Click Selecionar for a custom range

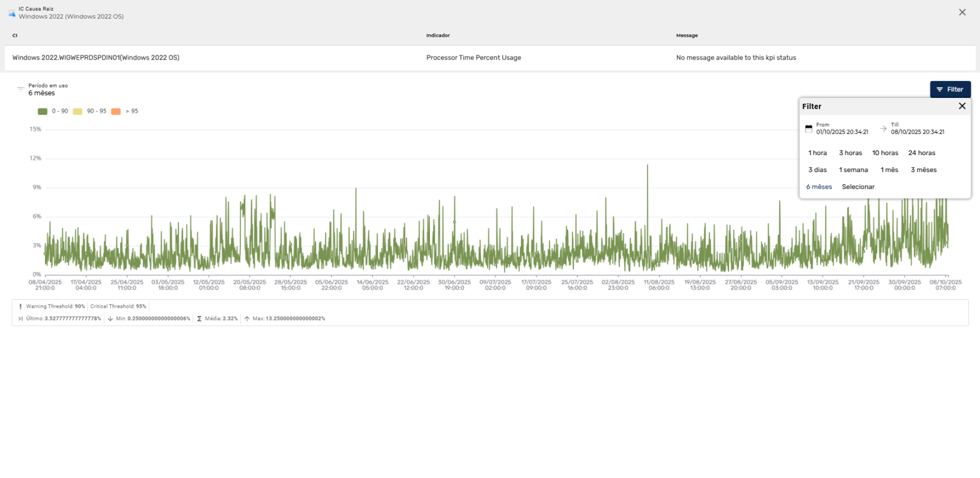click(857, 187)
